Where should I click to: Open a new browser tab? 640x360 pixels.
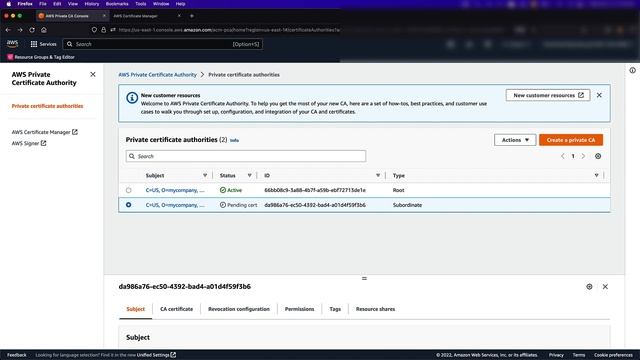tap(192, 16)
